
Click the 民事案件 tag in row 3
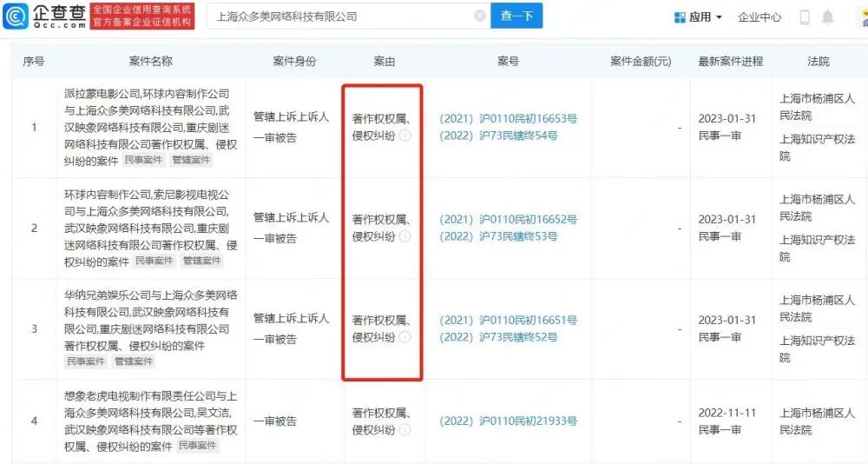[x=86, y=361]
